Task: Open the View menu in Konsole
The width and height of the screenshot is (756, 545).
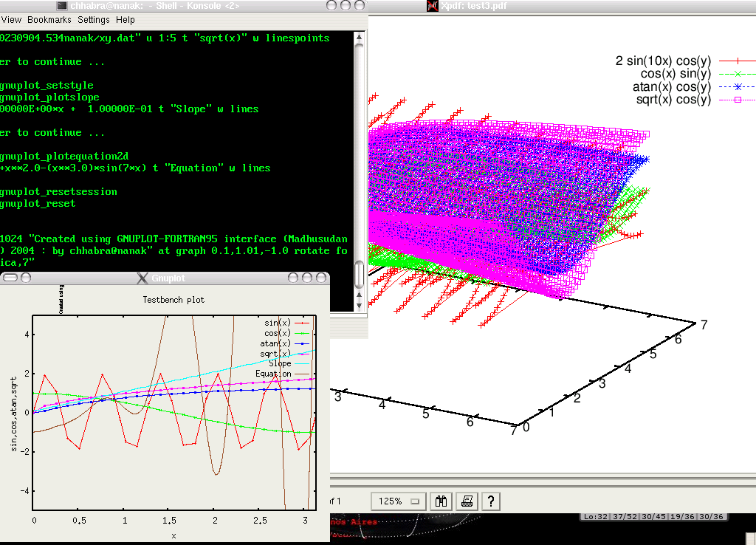Action: (13, 20)
